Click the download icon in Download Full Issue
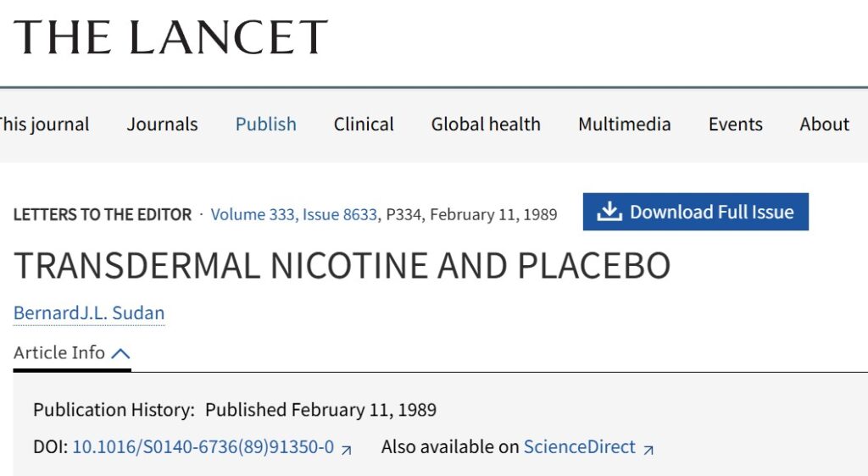Image resolution: width=868 pixels, height=476 pixels. click(x=609, y=212)
